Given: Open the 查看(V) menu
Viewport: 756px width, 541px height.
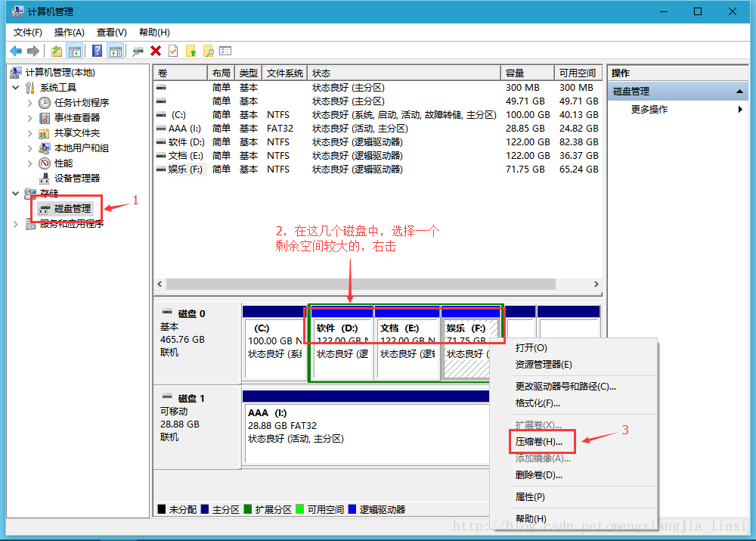Looking at the screenshot, I should tap(111, 33).
